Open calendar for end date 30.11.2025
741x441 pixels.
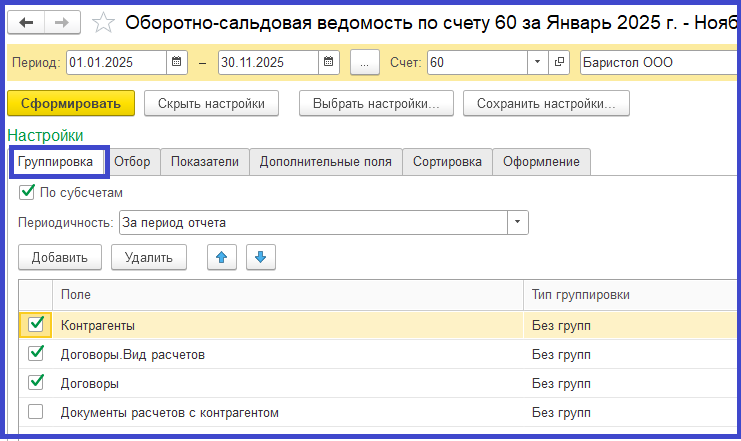[x=329, y=62]
